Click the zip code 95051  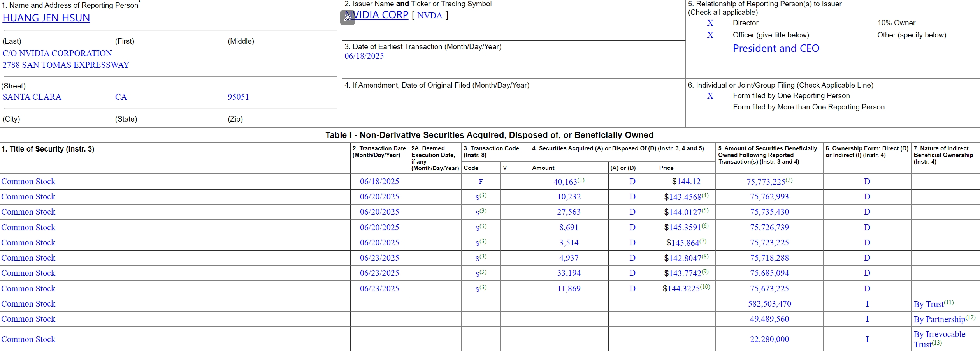[238, 97]
